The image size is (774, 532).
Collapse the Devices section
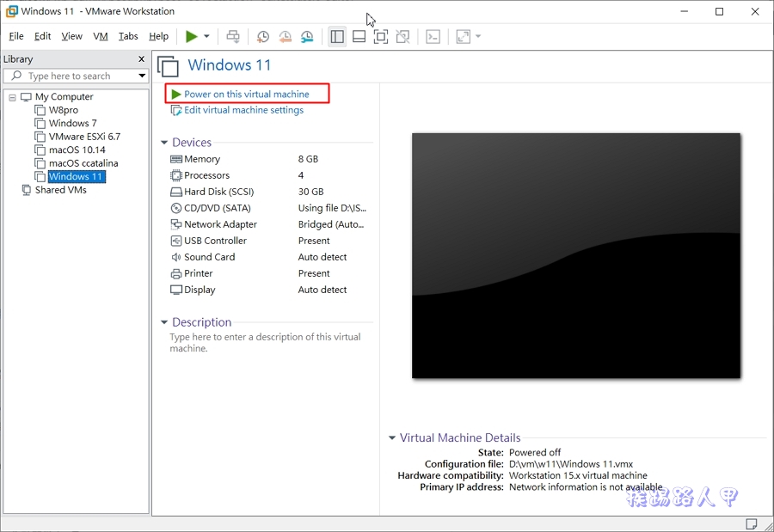[x=164, y=142]
